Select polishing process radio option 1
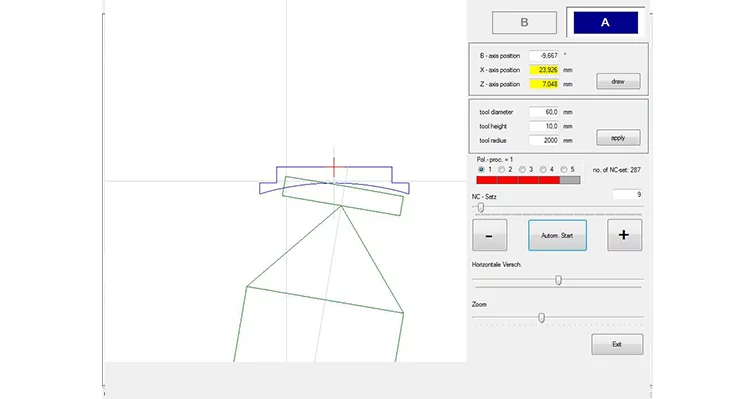Viewport: 755px width, 399px height. coord(481,169)
